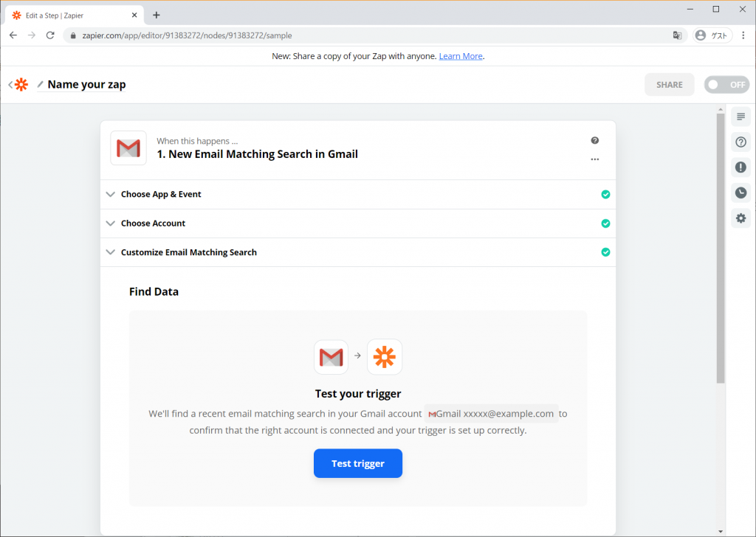This screenshot has width=756, height=537.
Task: Expand the Choose App & Event section
Action: [x=358, y=195]
